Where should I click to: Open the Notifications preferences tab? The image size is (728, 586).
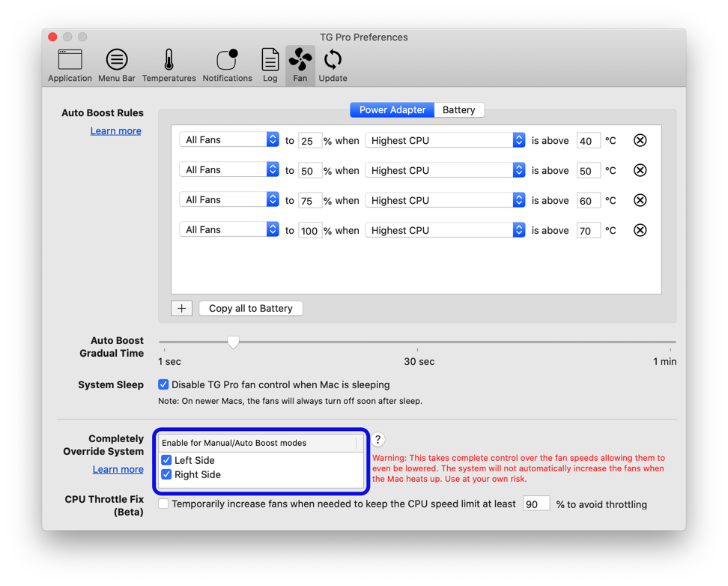[x=227, y=65]
